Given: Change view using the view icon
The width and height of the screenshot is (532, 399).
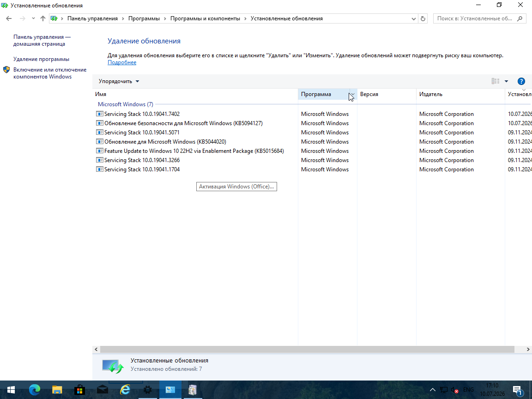Looking at the screenshot, I should tap(496, 81).
